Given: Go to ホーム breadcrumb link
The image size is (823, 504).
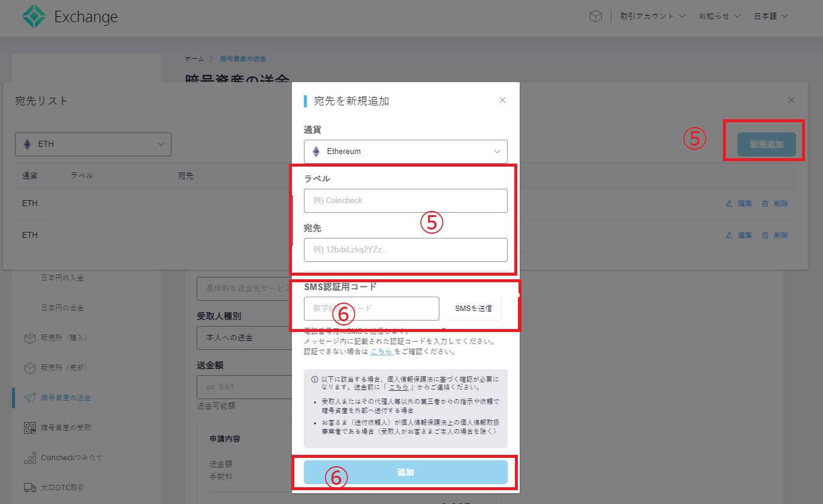Looking at the screenshot, I should (194, 59).
